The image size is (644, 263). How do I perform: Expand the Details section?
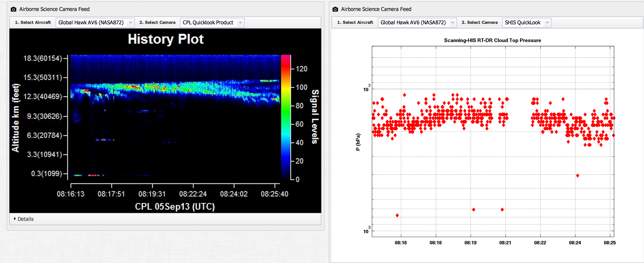[25, 219]
